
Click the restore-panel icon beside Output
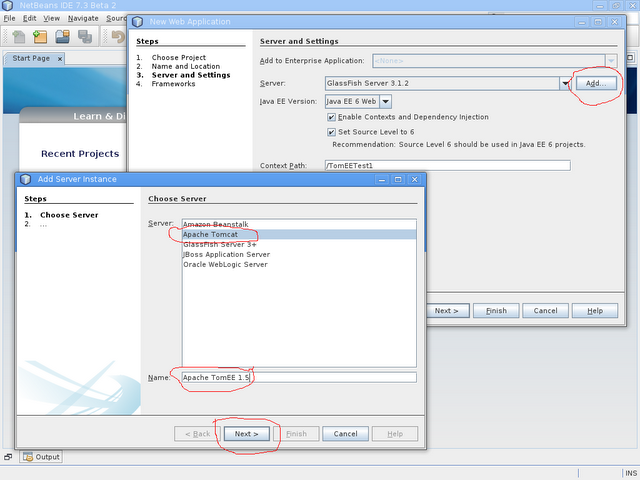pos(8,457)
